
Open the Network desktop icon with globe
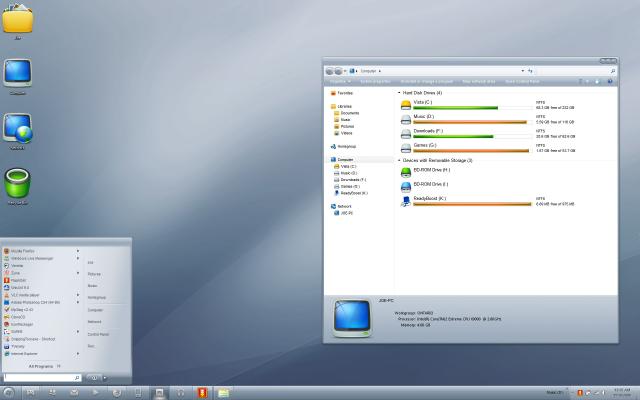18,128
